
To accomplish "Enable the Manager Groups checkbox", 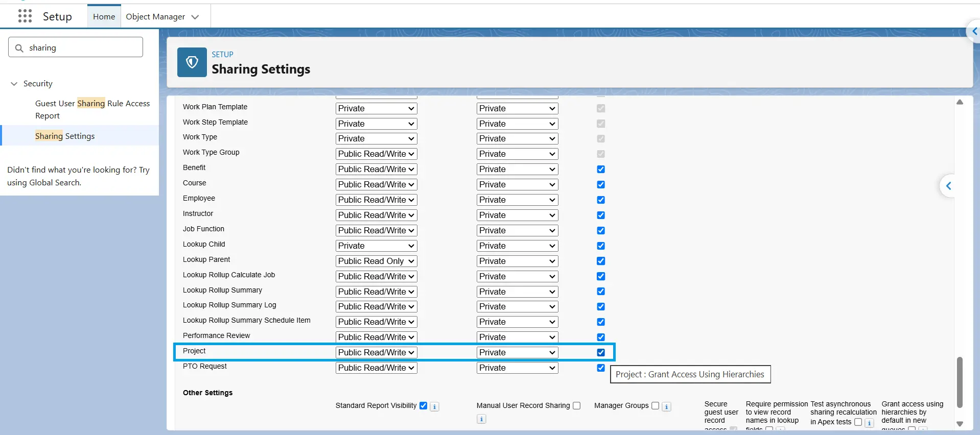I will pos(655,405).
